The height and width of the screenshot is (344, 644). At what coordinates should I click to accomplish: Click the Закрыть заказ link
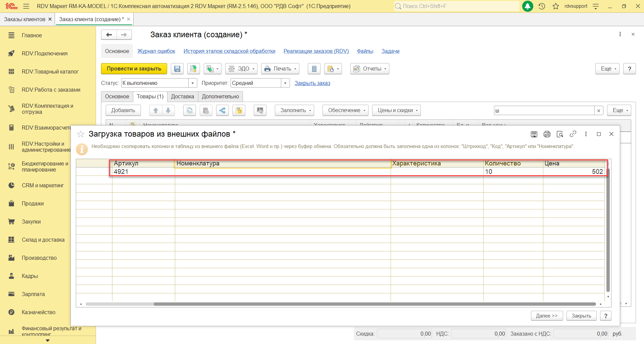tap(312, 83)
